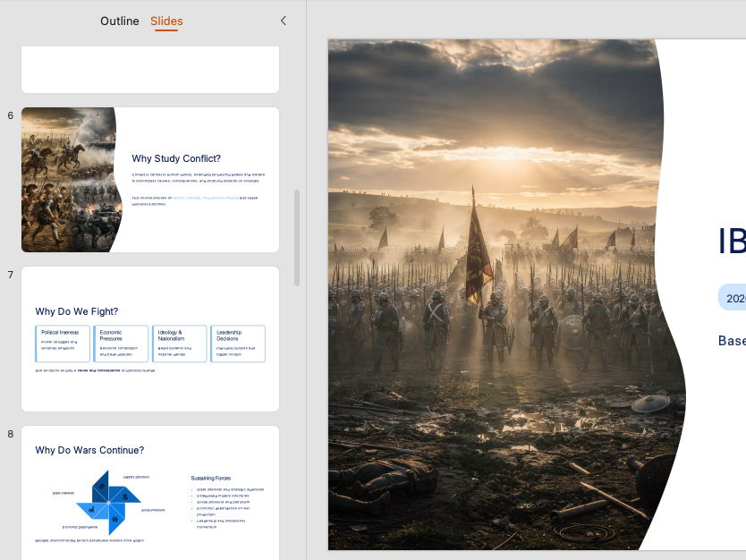The width and height of the screenshot is (746, 560).
Task: Click the 'Base...' subtitle text
Action: coord(733,340)
